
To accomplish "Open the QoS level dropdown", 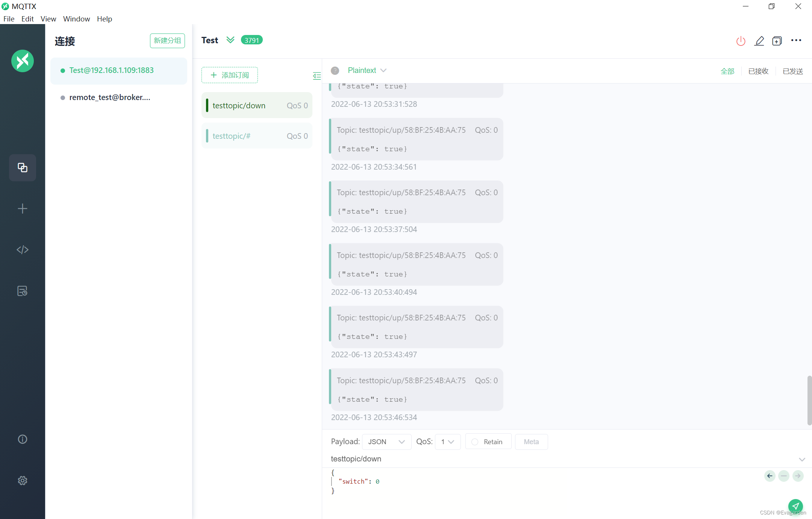I will click(x=447, y=442).
